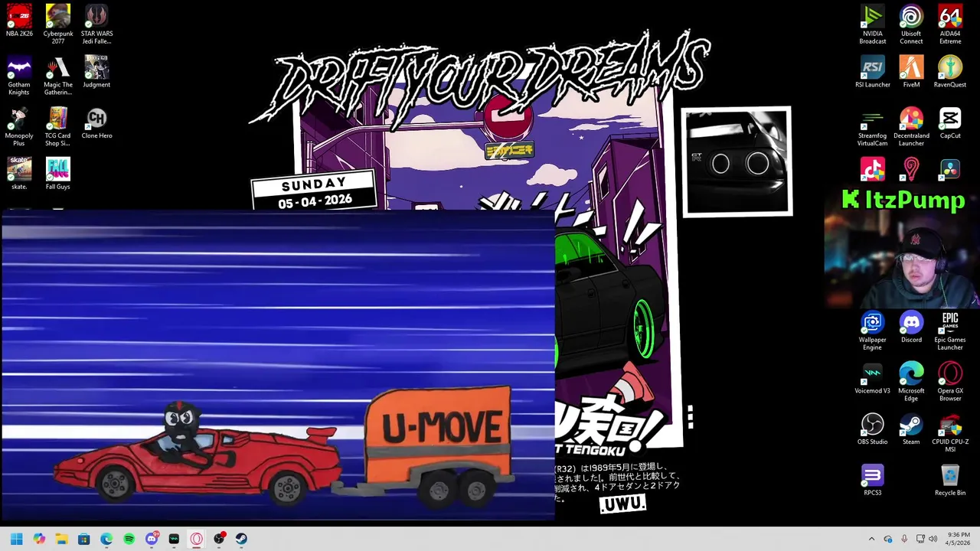Expand the hidden system tray icons

click(871, 539)
